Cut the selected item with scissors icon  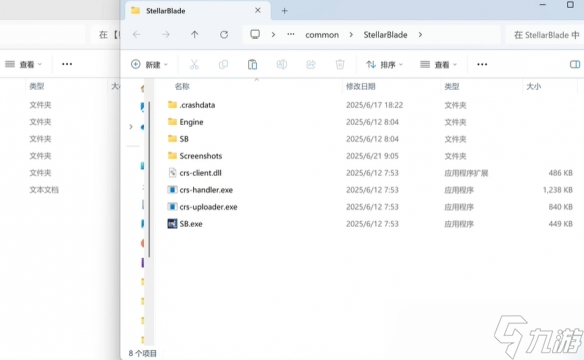point(194,64)
